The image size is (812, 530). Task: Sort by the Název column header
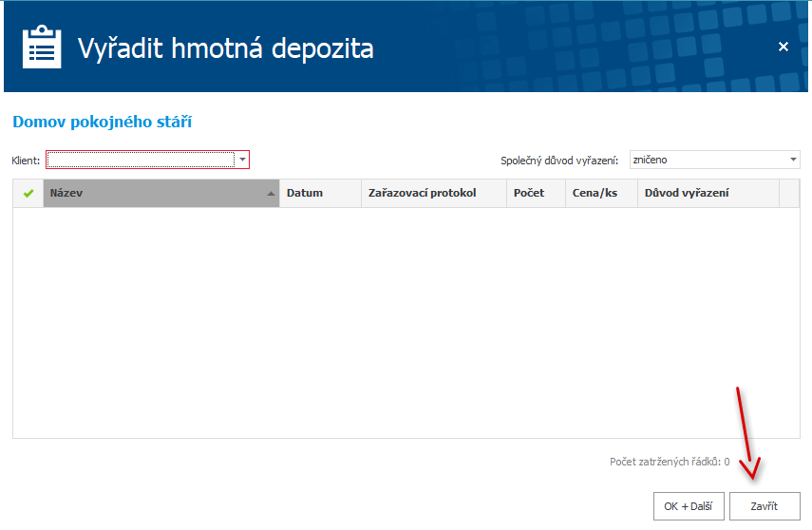tap(161, 193)
